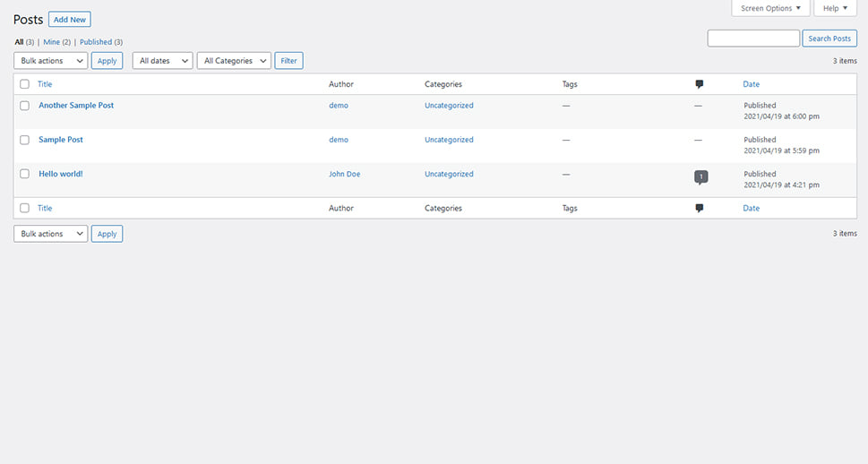
Task: Tick the checkbox for Sample Post
Action: click(x=24, y=140)
